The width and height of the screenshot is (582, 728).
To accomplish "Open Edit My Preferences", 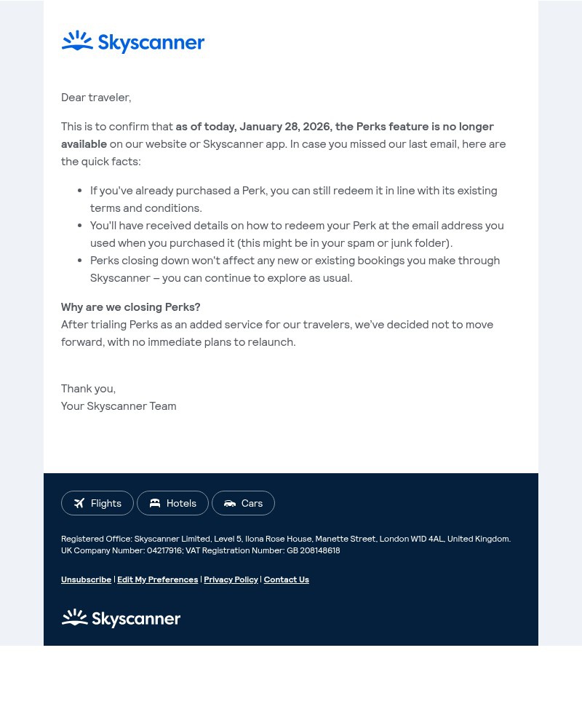I will (x=157, y=579).
